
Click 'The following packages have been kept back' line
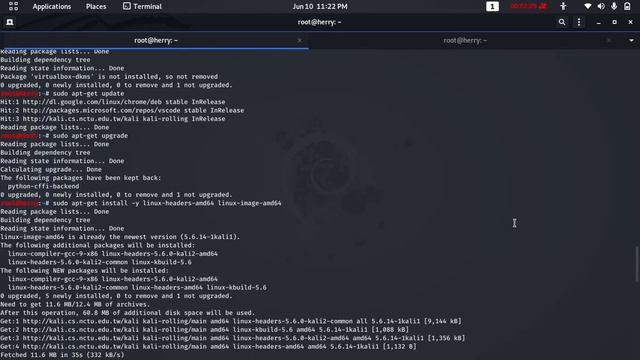[x=81, y=178]
